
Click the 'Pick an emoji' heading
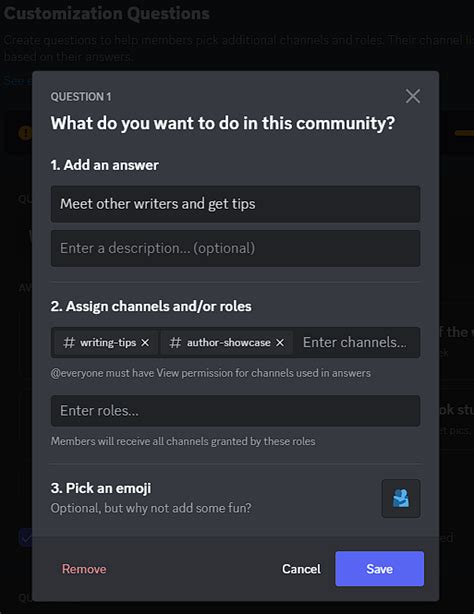pyautogui.click(x=101, y=488)
